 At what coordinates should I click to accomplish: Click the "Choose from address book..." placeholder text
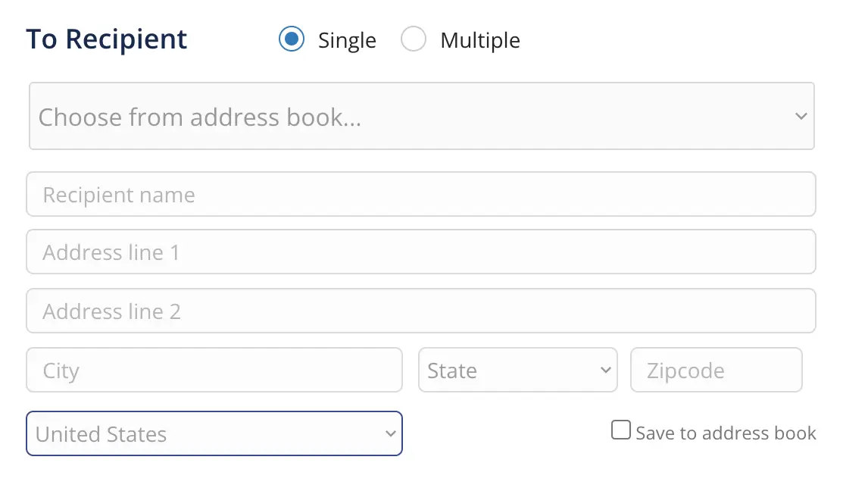pos(199,117)
